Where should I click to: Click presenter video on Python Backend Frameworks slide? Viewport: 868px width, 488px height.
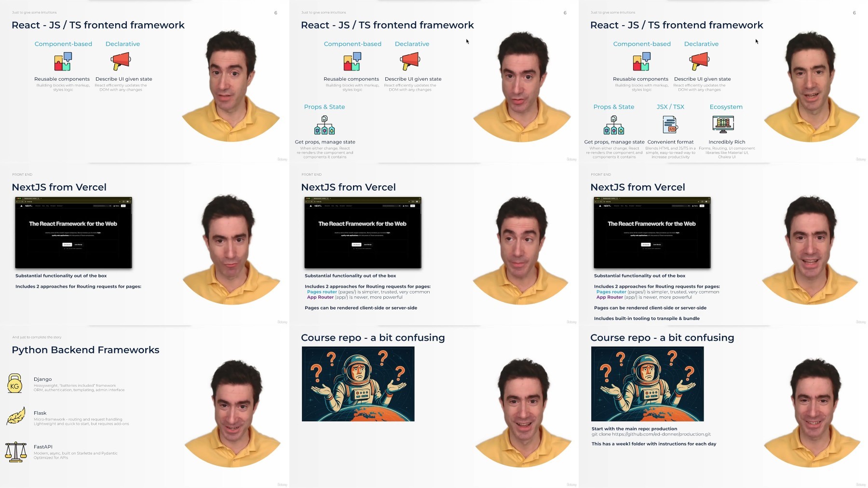coord(232,413)
